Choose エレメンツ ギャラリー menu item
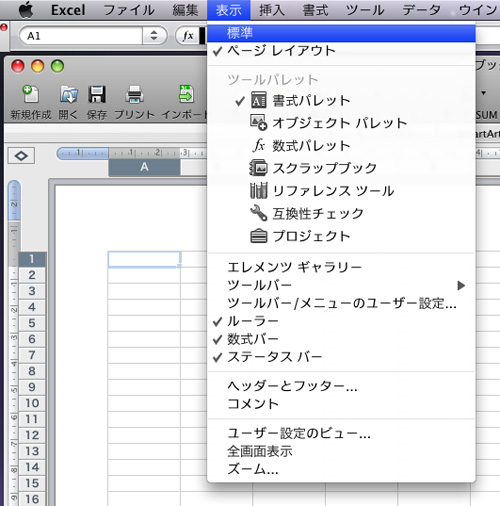The image size is (500, 506). pos(341,267)
